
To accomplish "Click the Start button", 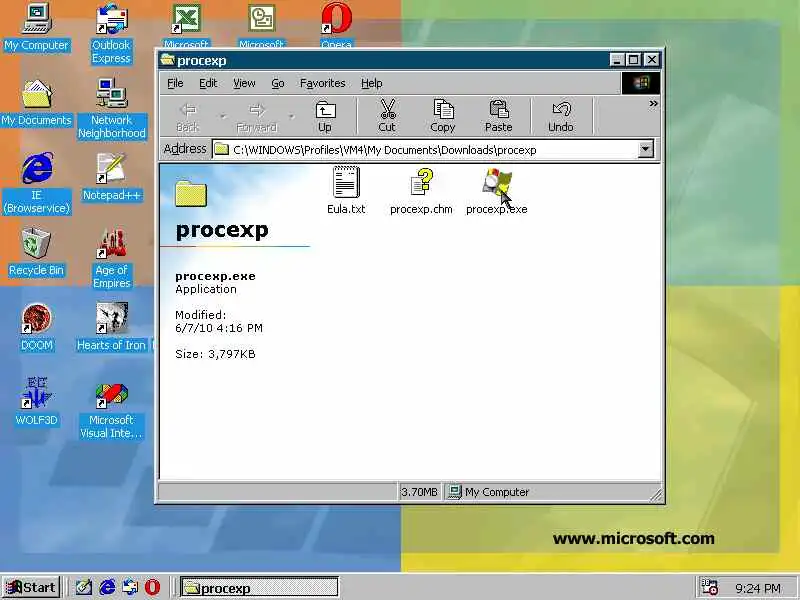I will click(x=31, y=587).
